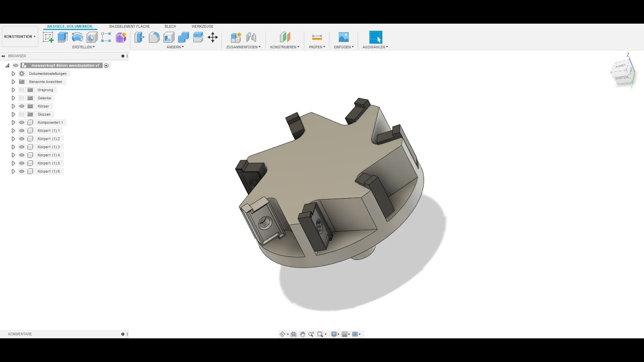Click the New Component icon

click(236, 37)
